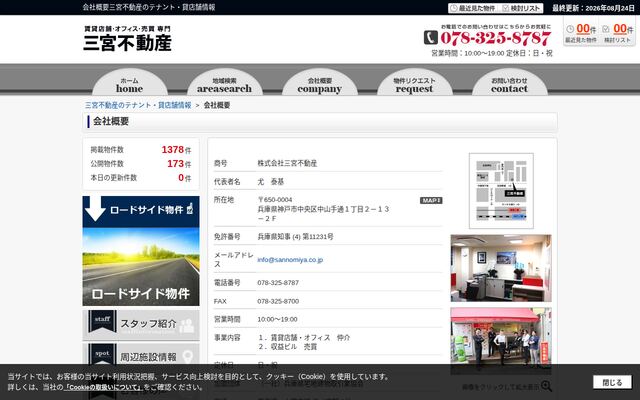Click the MAP button beside the address
Screen dimensions: 640x400
tap(431, 200)
